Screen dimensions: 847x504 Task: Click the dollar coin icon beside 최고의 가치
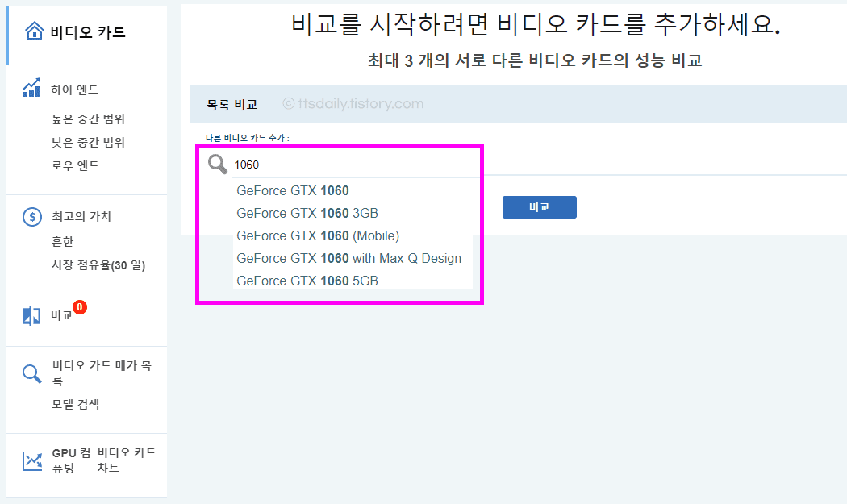[x=32, y=217]
